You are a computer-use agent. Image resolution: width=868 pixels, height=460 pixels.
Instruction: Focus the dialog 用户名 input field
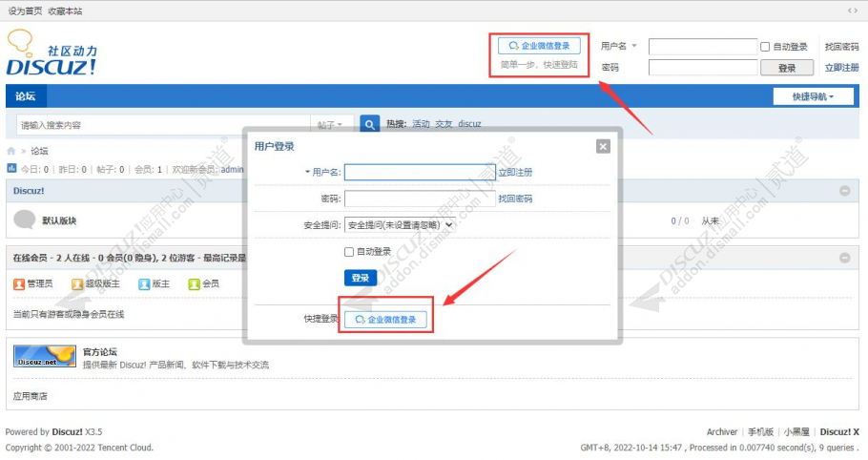coord(420,172)
